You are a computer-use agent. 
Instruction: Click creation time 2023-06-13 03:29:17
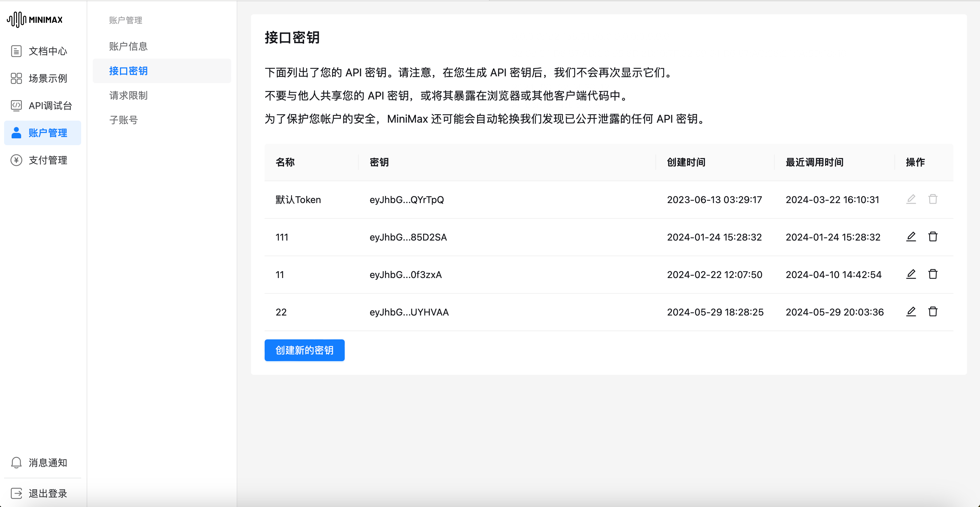(714, 200)
